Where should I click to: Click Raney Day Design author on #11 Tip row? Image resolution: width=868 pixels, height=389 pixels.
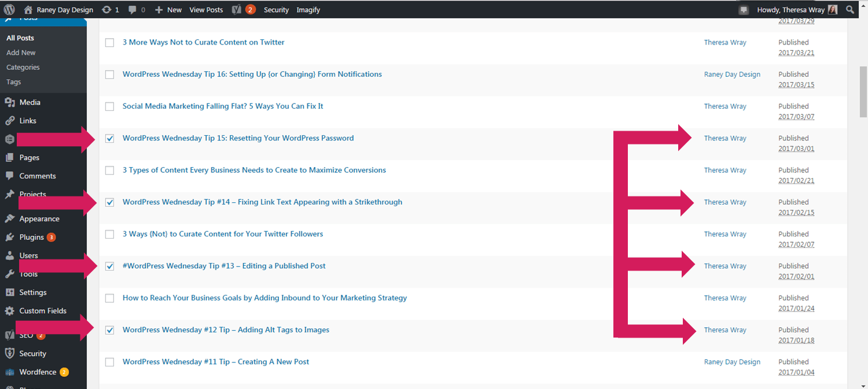point(732,362)
